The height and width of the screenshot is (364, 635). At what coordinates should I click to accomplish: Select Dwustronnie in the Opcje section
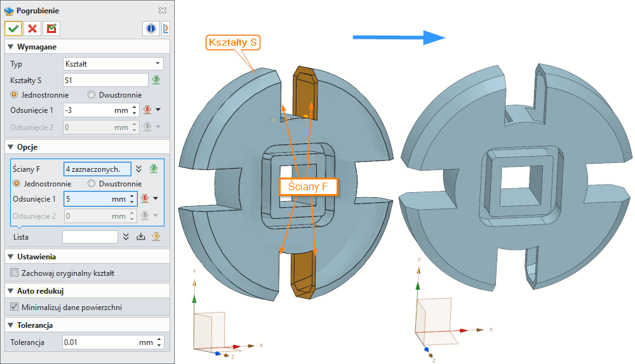pos(91,184)
